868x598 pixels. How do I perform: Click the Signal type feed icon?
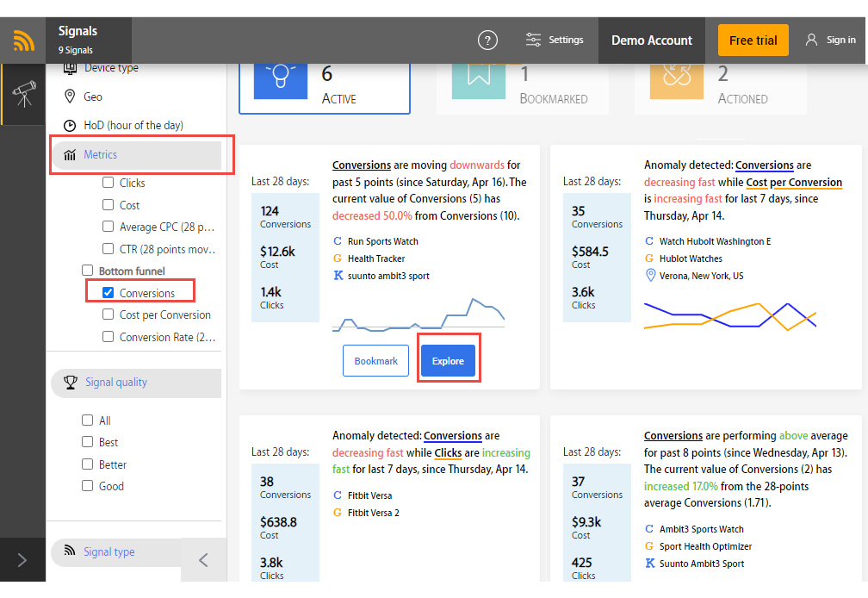70,550
